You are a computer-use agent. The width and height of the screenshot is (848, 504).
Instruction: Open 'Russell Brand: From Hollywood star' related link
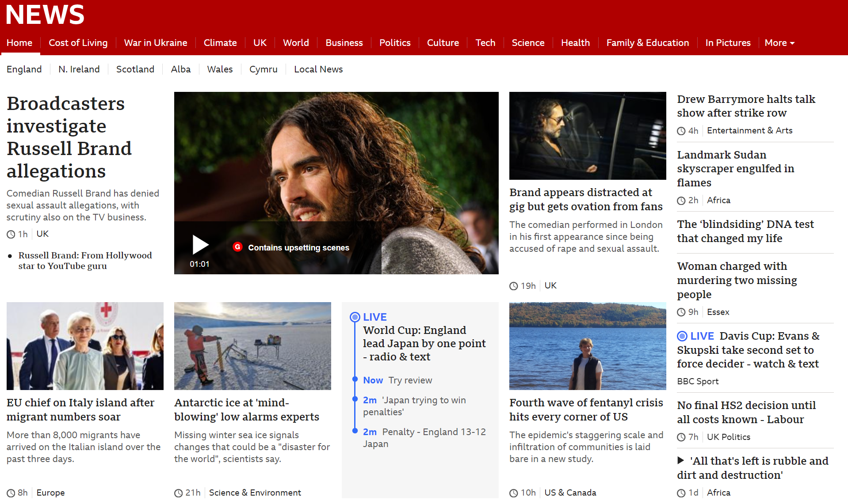tap(85, 261)
